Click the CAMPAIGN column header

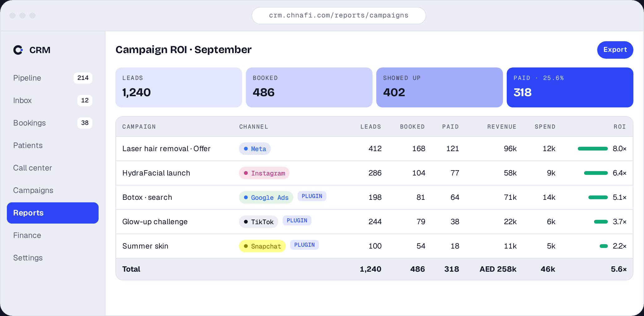pos(139,127)
